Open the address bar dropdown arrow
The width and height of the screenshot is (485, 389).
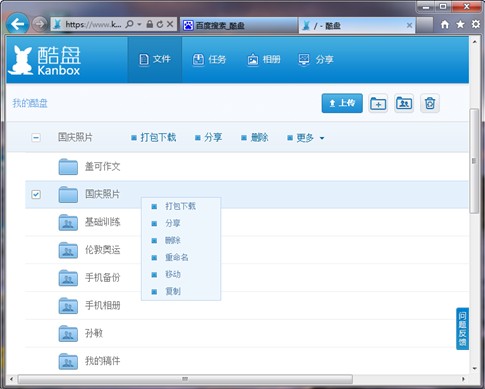point(140,24)
